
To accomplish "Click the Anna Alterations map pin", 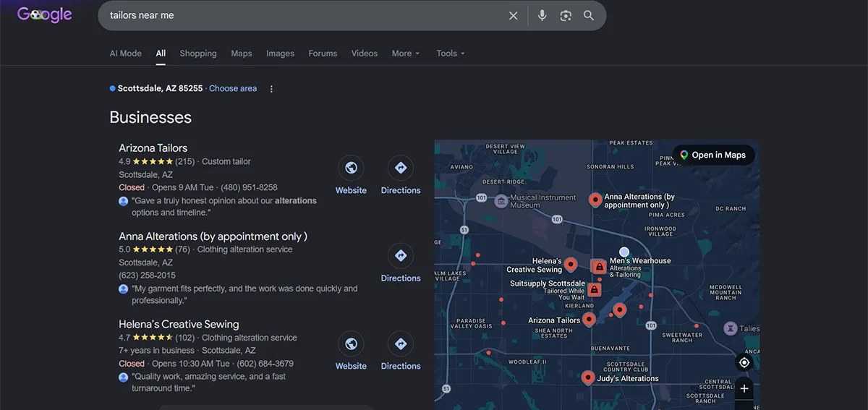I will coord(595,200).
